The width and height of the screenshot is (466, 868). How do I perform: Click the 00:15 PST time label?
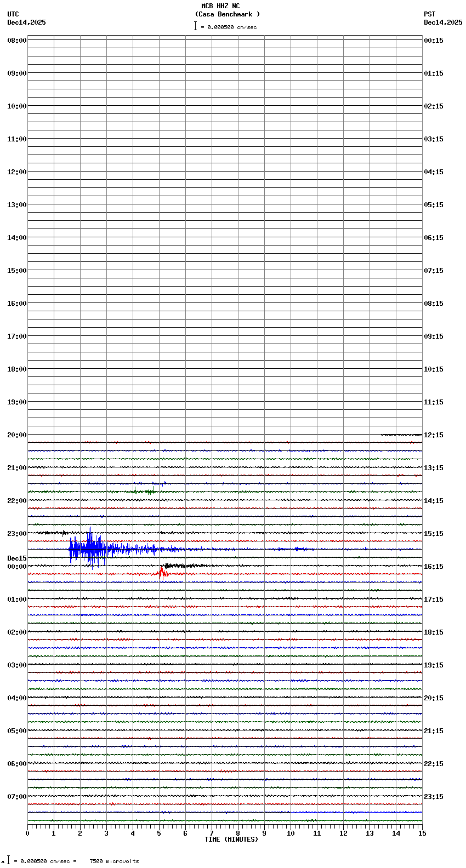434,41
